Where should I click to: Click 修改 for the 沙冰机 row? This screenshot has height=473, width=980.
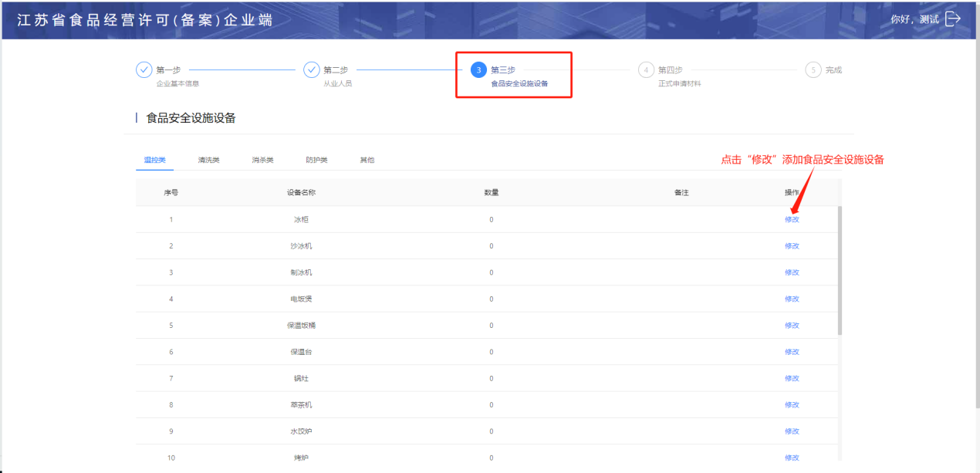pos(792,246)
